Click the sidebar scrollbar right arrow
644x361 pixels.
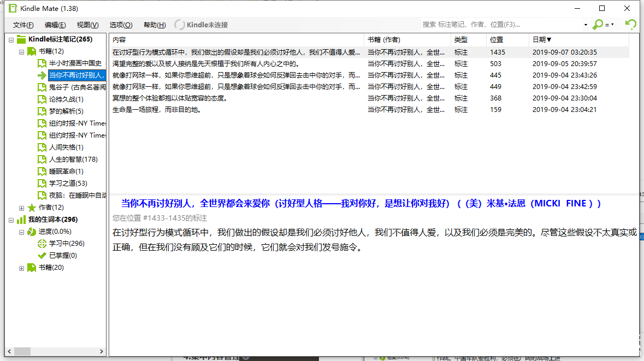click(x=102, y=352)
